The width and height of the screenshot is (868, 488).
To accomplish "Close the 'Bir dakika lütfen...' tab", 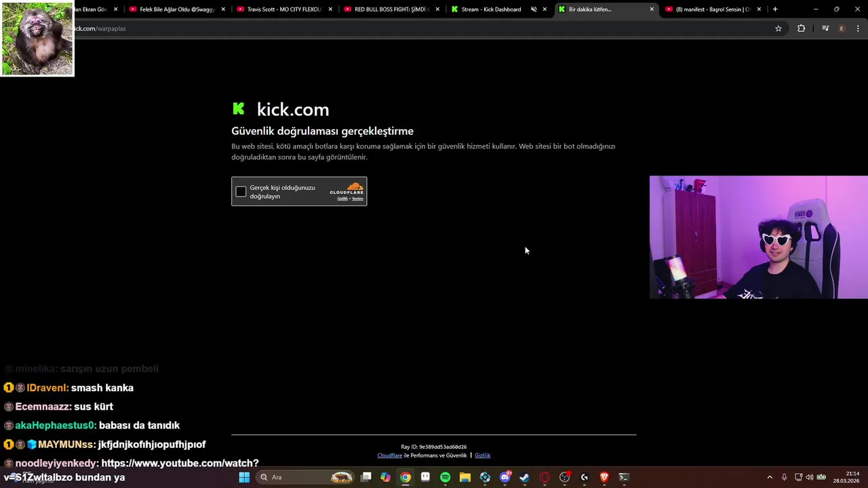I will [652, 9].
